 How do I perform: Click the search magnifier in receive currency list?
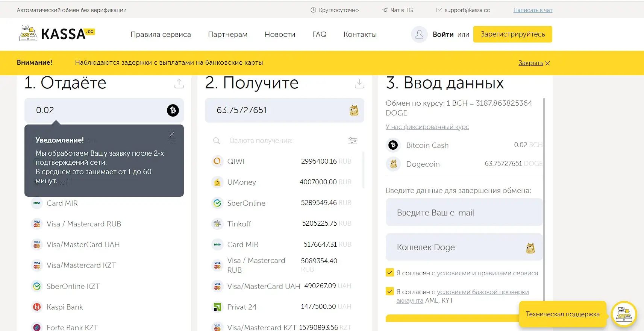[217, 141]
